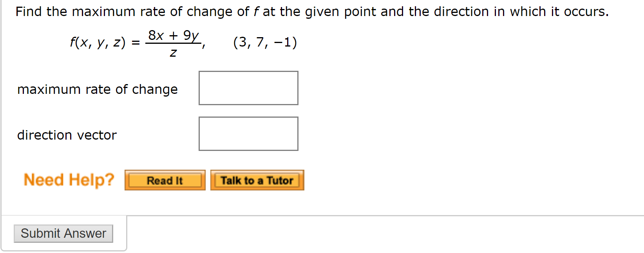This screenshot has width=644, height=253.
Task: Click the fraction 8x + 9y over z
Action: coord(174,42)
